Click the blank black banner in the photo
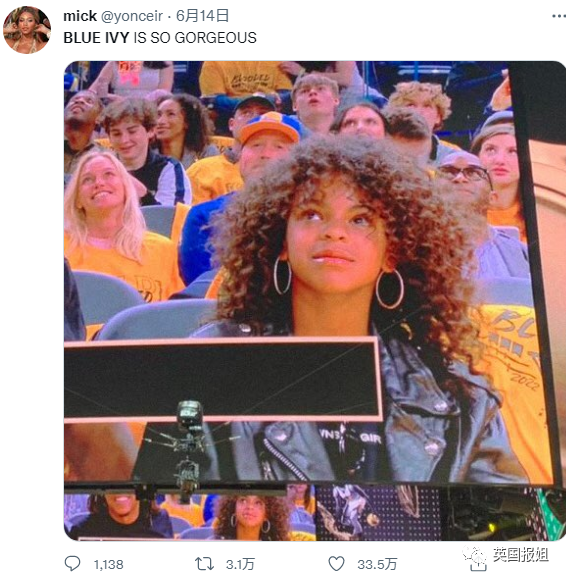The image size is (566, 580). pos(223,379)
